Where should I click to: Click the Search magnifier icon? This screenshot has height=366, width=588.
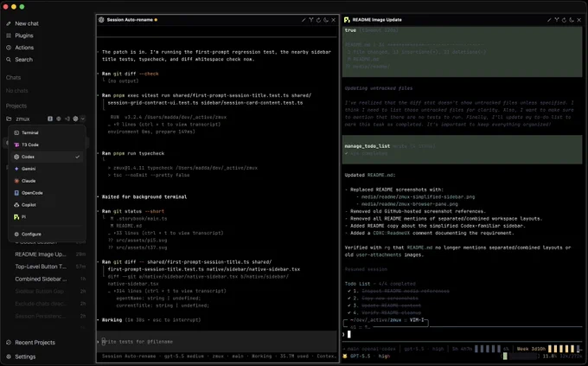tap(9, 60)
